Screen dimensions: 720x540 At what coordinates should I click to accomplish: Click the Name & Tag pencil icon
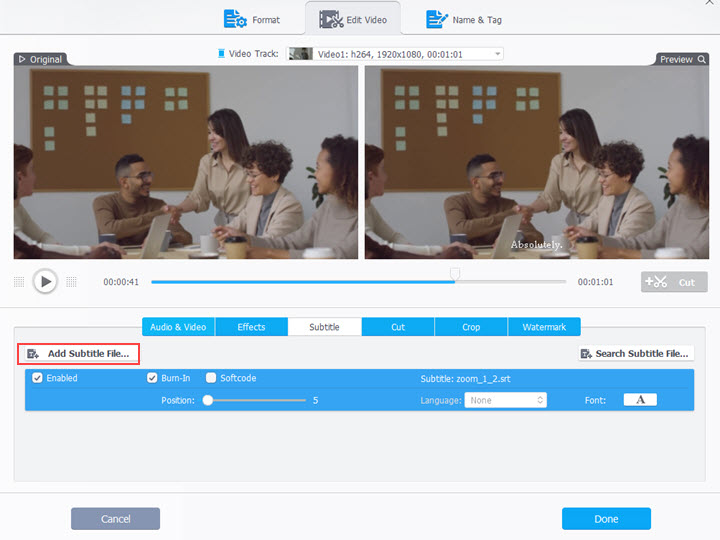437,19
